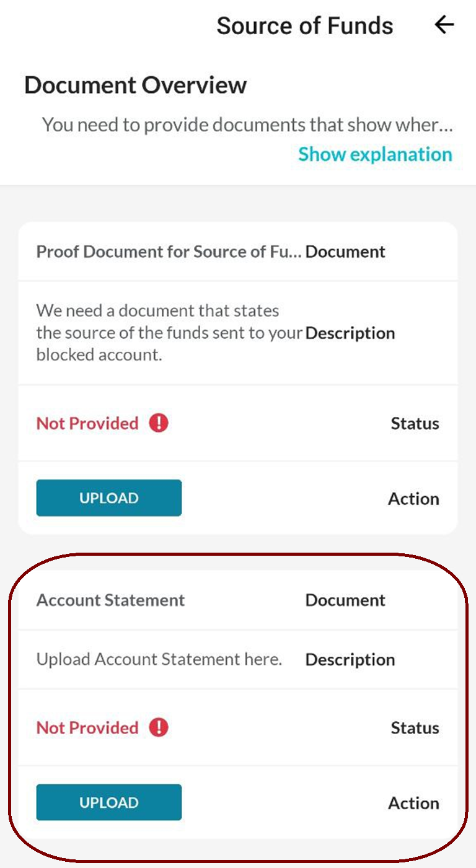The image size is (476, 868).
Task: Upload the Account Statement document
Action: (x=108, y=802)
